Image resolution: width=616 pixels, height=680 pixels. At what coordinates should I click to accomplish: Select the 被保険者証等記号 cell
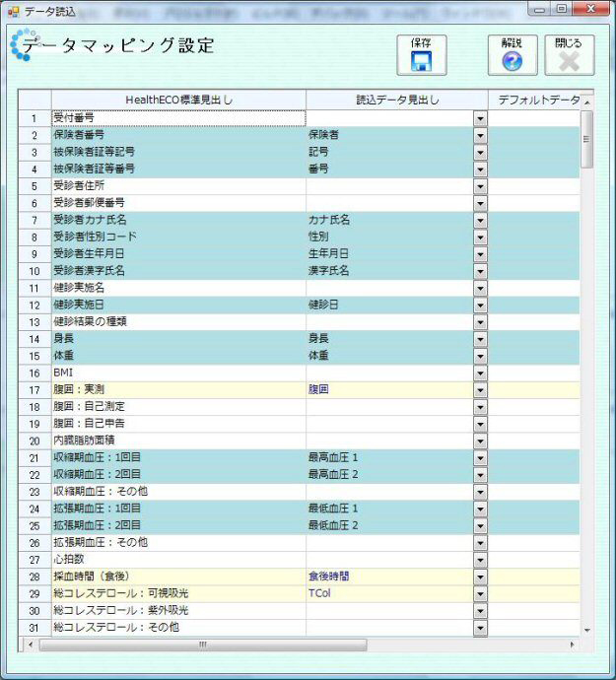pyautogui.click(x=178, y=152)
